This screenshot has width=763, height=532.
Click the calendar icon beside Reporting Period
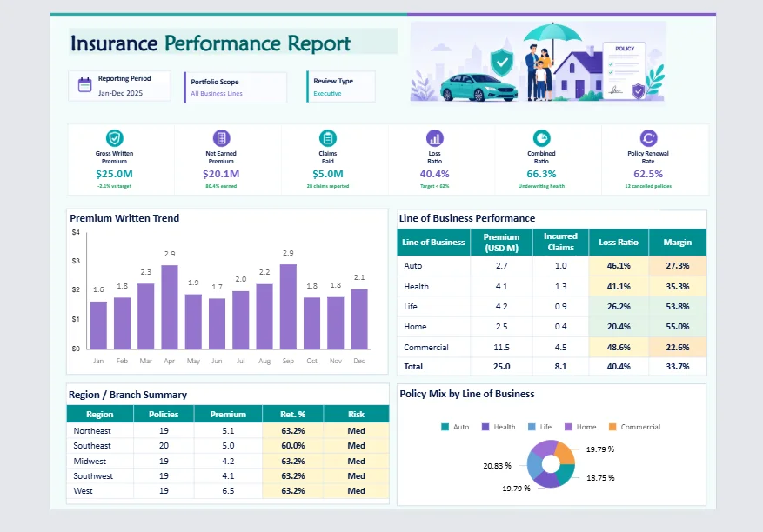click(x=84, y=85)
